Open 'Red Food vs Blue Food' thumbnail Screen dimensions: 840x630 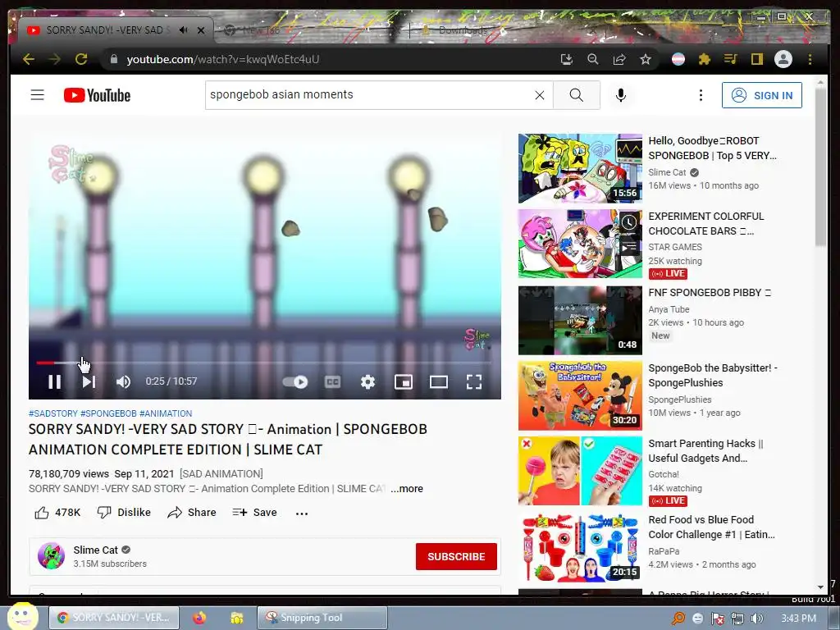pos(580,547)
